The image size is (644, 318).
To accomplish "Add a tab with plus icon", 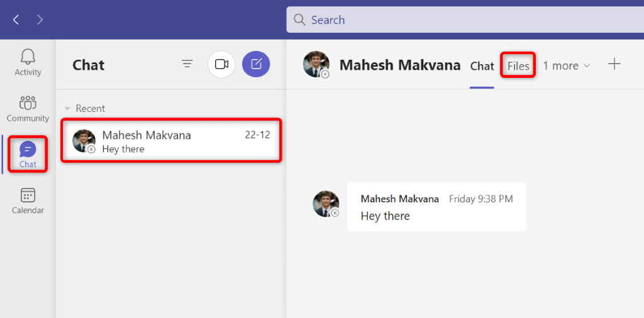I will [614, 65].
